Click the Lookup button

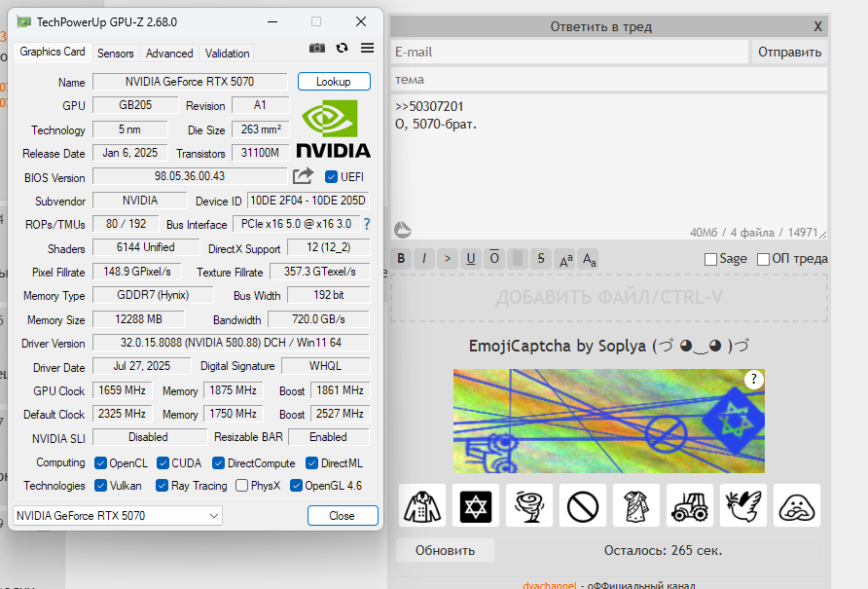coord(334,82)
